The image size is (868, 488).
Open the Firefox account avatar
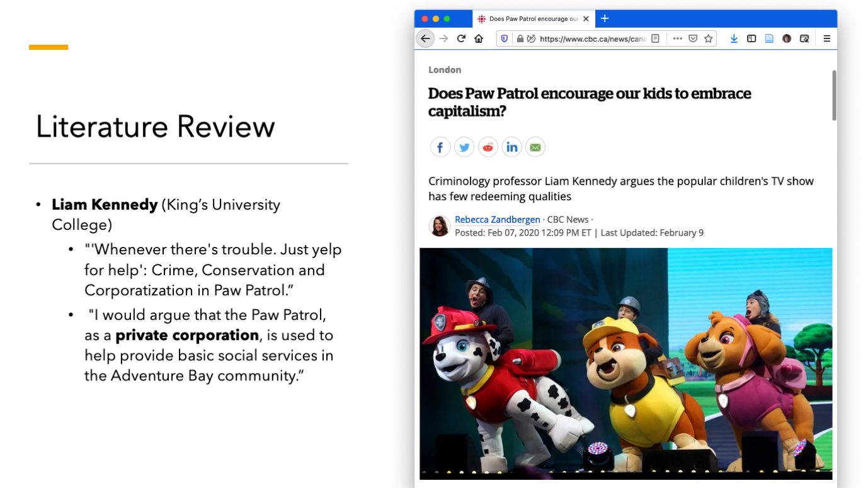click(787, 38)
